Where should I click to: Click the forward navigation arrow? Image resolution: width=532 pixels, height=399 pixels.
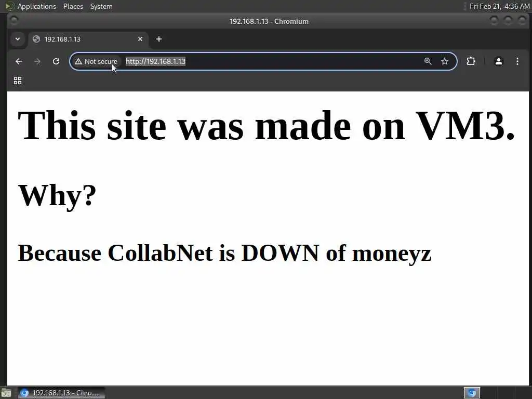37,61
